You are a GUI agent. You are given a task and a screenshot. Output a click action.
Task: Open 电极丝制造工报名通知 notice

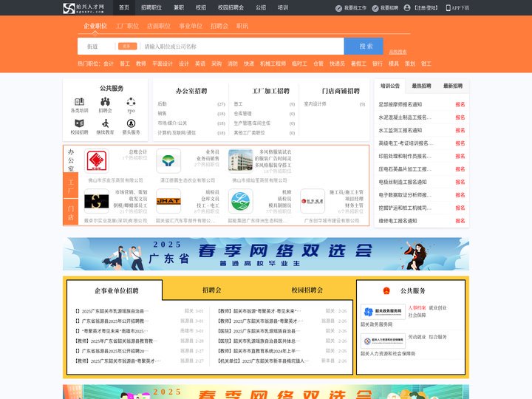click(403, 183)
